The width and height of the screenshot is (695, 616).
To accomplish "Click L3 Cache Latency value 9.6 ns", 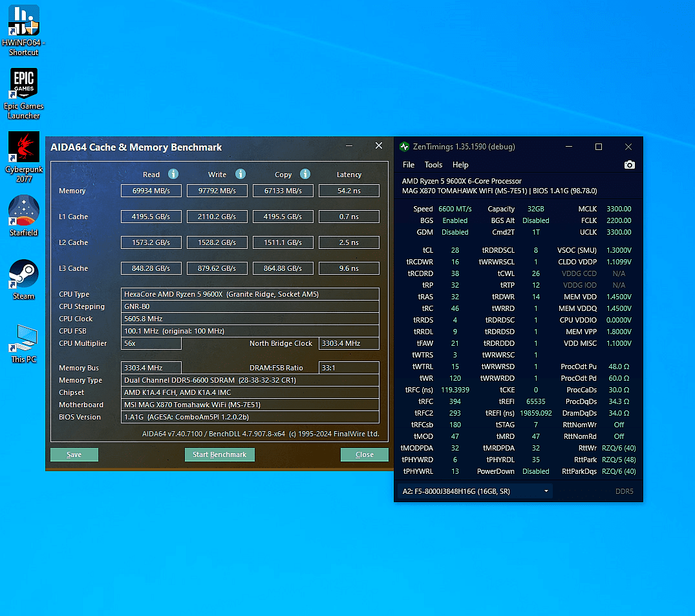I will click(349, 268).
